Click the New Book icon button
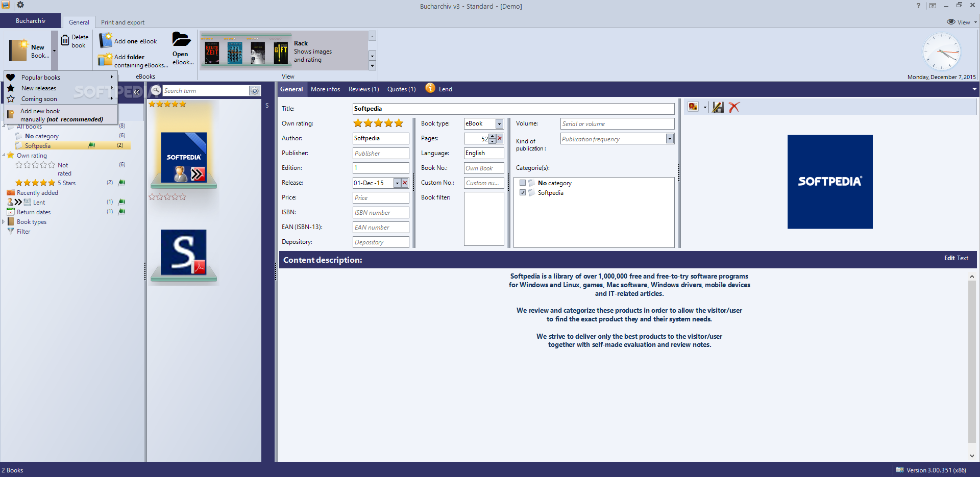 coord(19,51)
